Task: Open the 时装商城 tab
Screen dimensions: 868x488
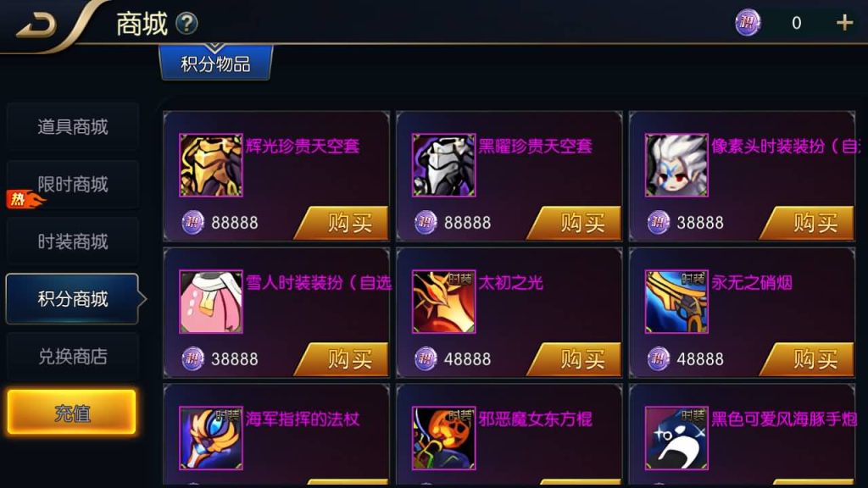Action: (73, 241)
